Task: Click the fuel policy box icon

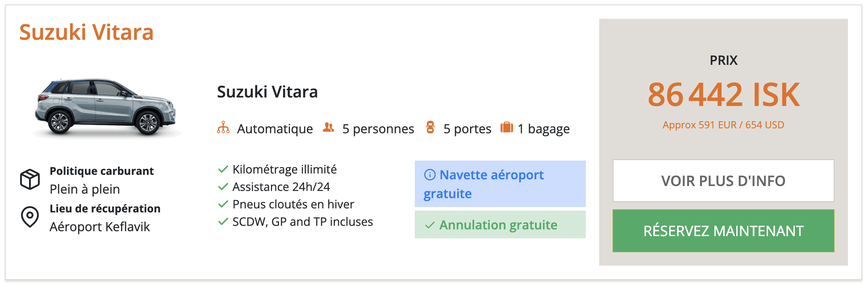Action: pos(30,179)
